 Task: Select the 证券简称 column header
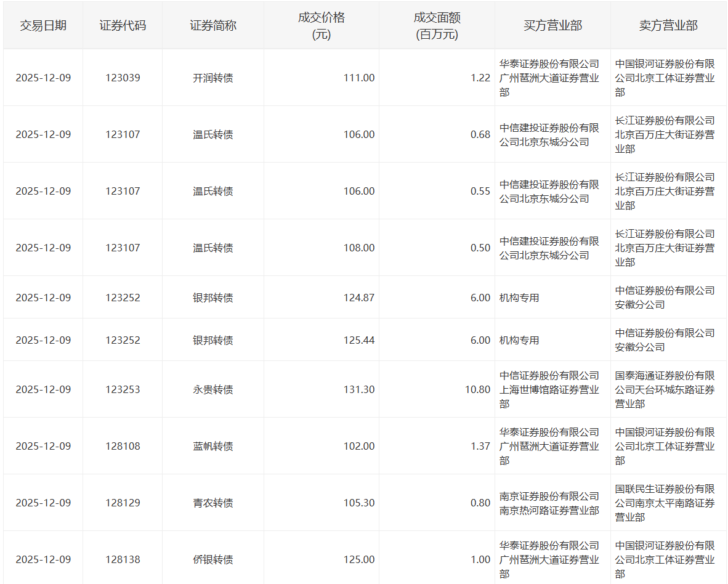[213, 25]
